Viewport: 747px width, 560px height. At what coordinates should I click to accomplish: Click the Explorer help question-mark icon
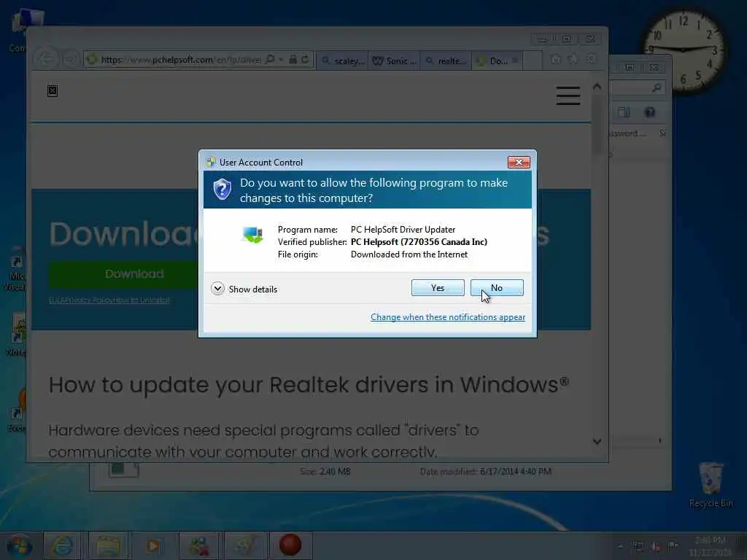tap(650, 112)
